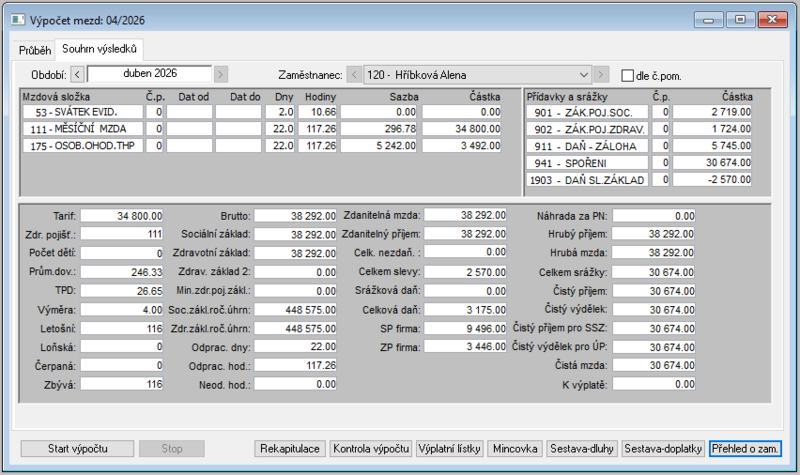The height and width of the screenshot is (475, 800).
Task: Click the SP firma value 9 496.00
Action: (465, 329)
